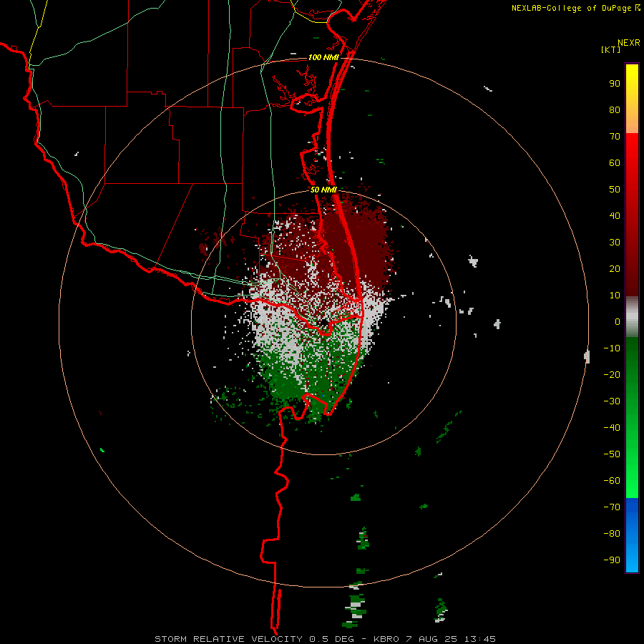Pick the gray zero-velocity segment of color bar

click(632, 317)
